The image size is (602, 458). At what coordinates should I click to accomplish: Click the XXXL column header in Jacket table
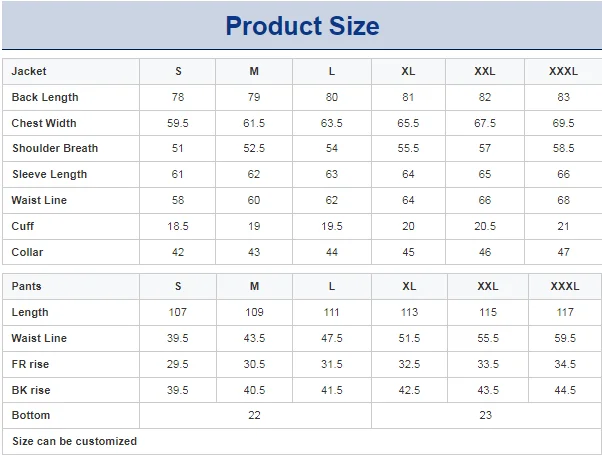click(563, 71)
